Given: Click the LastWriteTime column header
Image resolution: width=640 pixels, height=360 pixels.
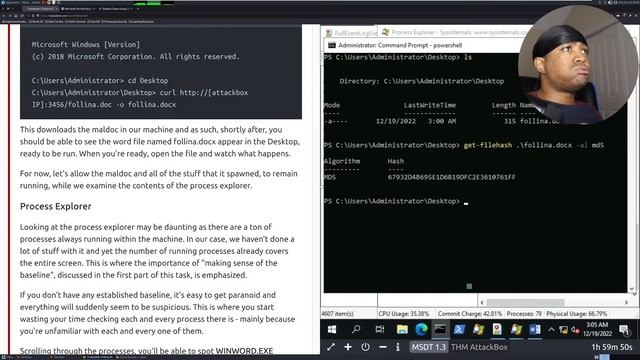Looking at the screenshot, I should [x=429, y=105].
